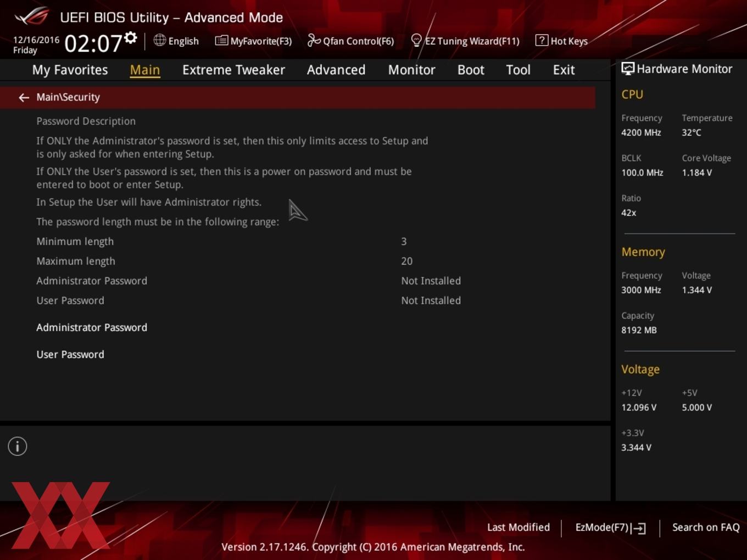The width and height of the screenshot is (747, 560).
Task: Click the Main\Security breadcrumb text
Action: coord(68,97)
